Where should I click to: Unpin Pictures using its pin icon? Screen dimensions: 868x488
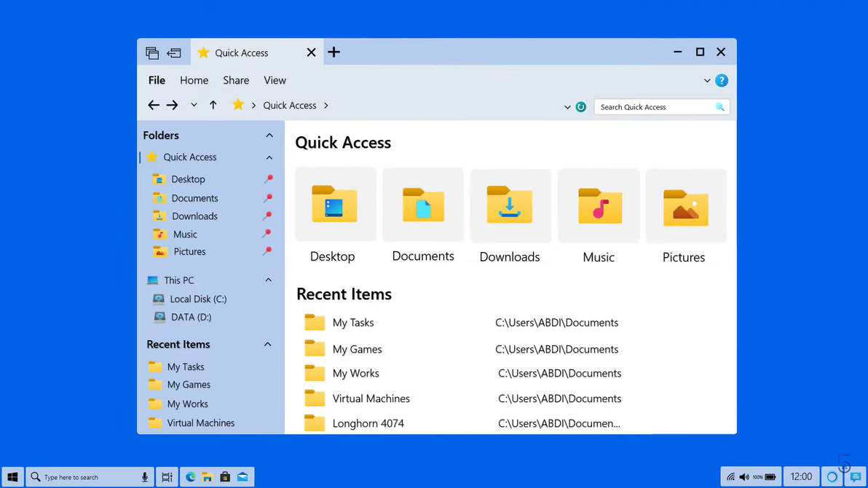(x=267, y=251)
